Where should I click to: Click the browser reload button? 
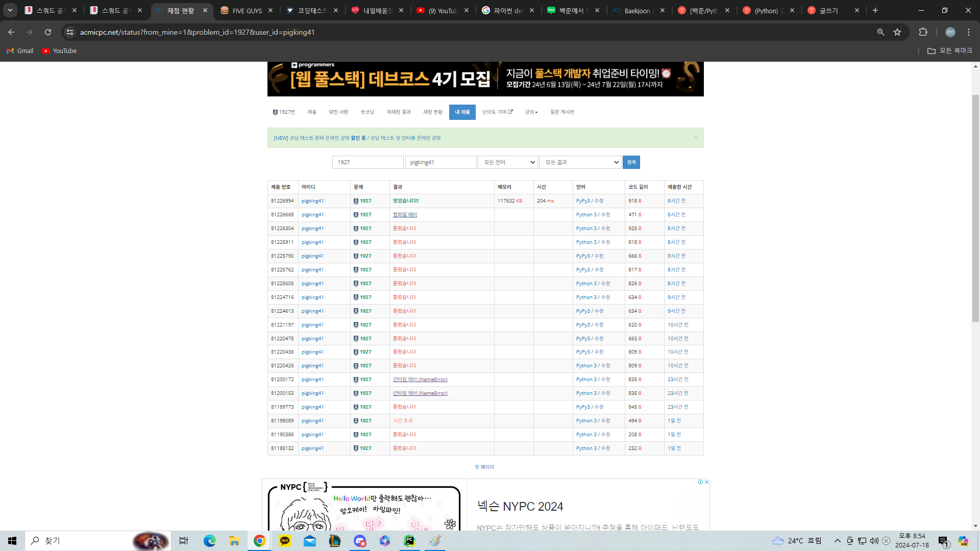click(48, 32)
